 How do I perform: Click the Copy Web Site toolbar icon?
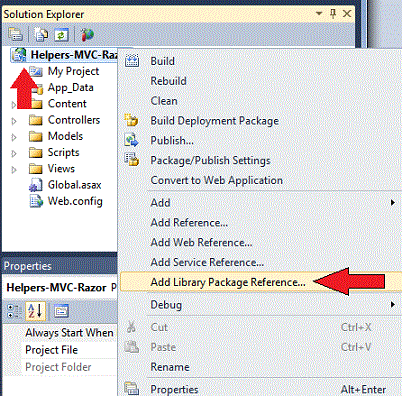click(87, 35)
